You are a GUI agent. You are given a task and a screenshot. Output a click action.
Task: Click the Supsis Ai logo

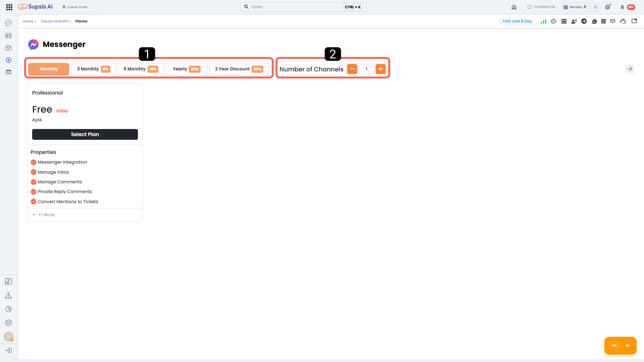(35, 7)
